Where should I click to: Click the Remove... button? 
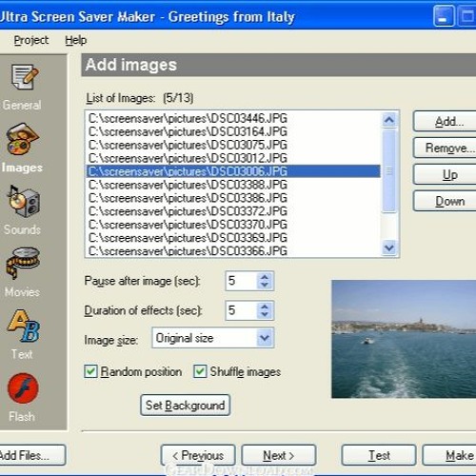point(445,148)
